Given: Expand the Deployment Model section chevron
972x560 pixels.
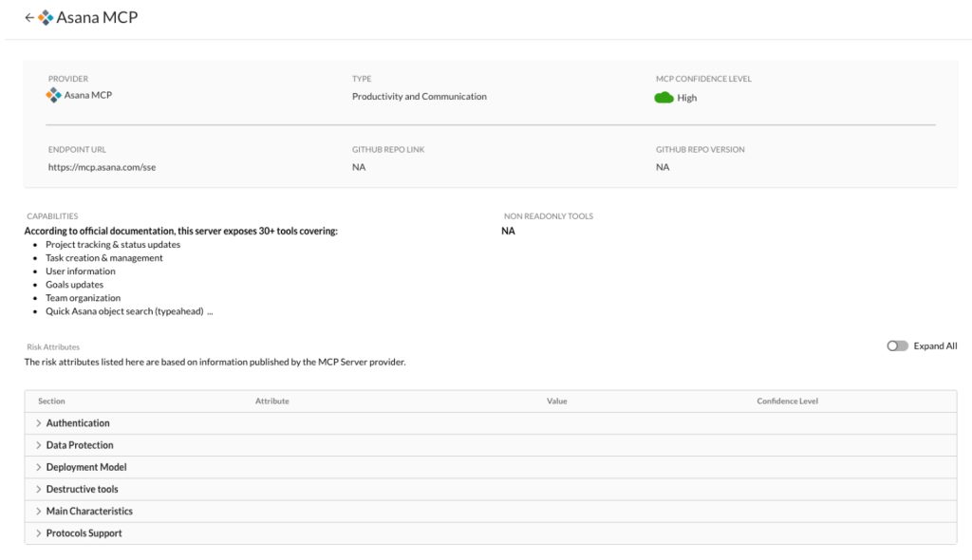Looking at the screenshot, I should click(x=38, y=467).
